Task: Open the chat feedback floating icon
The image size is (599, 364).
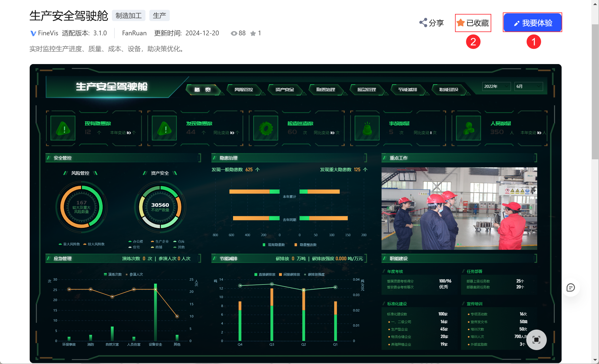Action: [570, 287]
